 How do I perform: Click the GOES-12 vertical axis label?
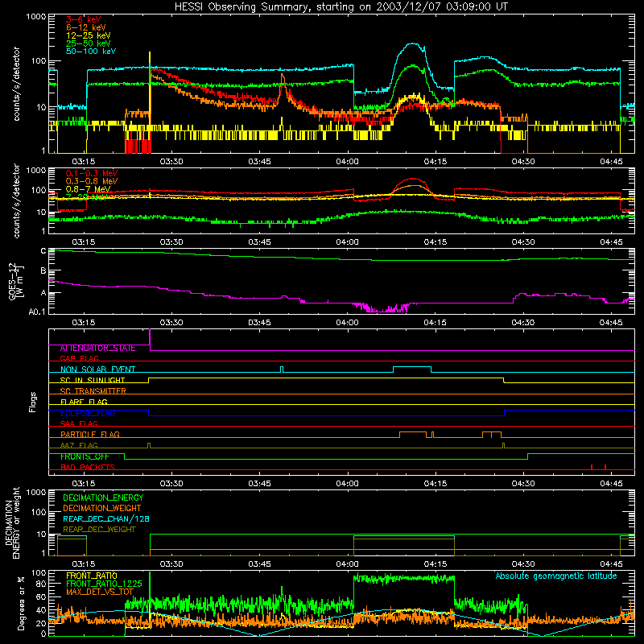coord(16,281)
